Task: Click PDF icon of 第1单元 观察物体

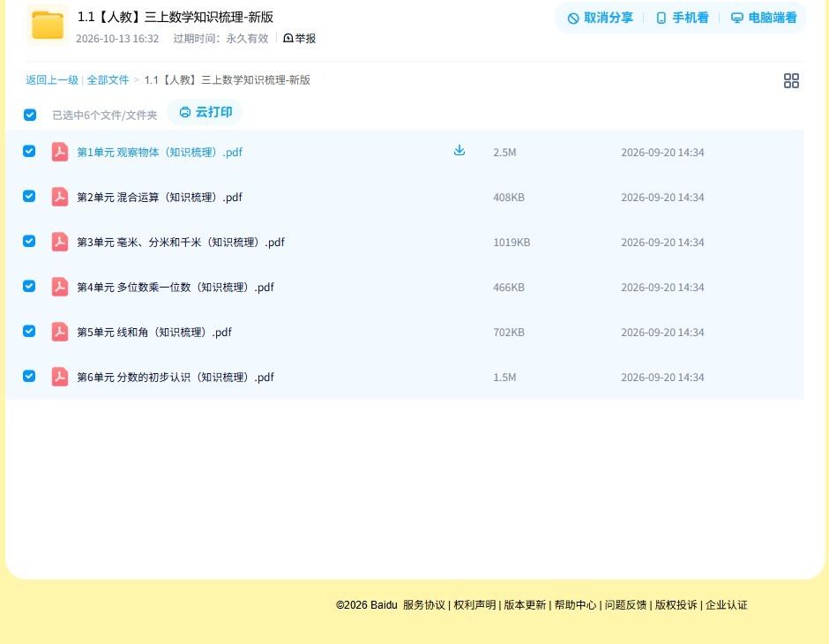Action: tap(60, 152)
